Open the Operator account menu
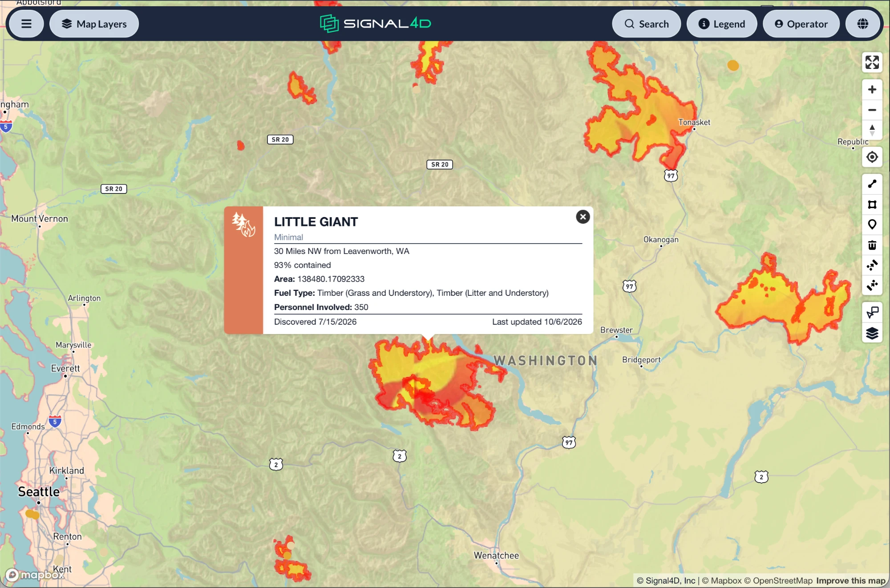The width and height of the screenshot is (890, 588). [x=801, y=24]
